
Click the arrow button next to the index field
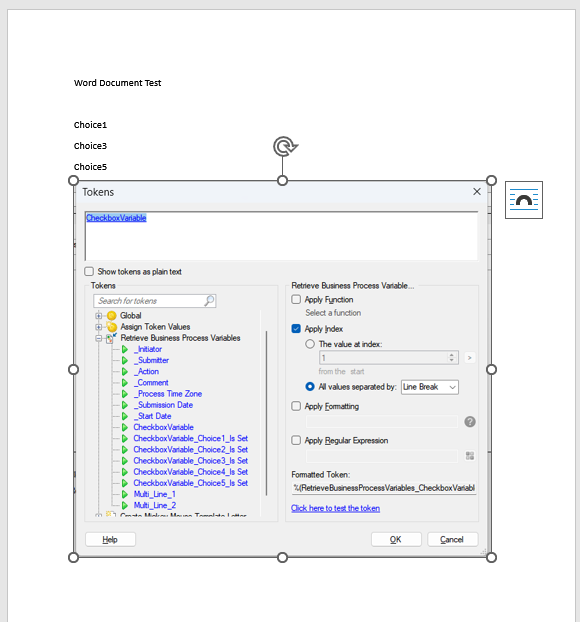(469, 358)
